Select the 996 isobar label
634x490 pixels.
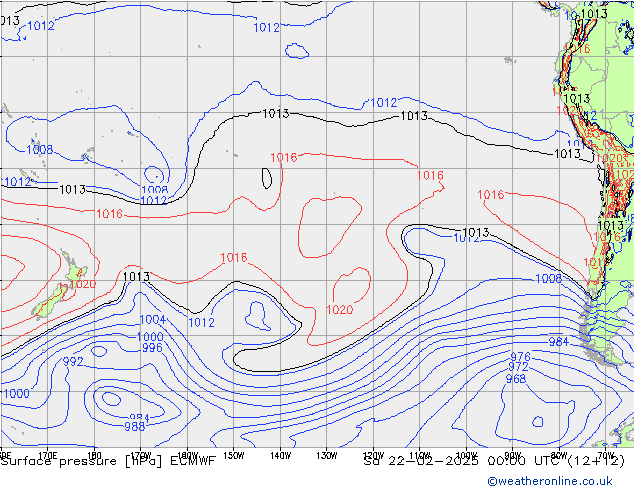[152, 348]
